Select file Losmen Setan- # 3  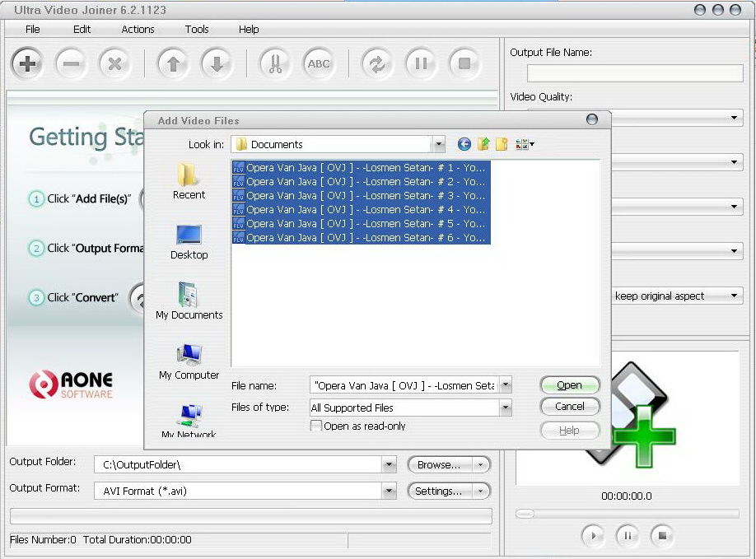tap(362, 196)
